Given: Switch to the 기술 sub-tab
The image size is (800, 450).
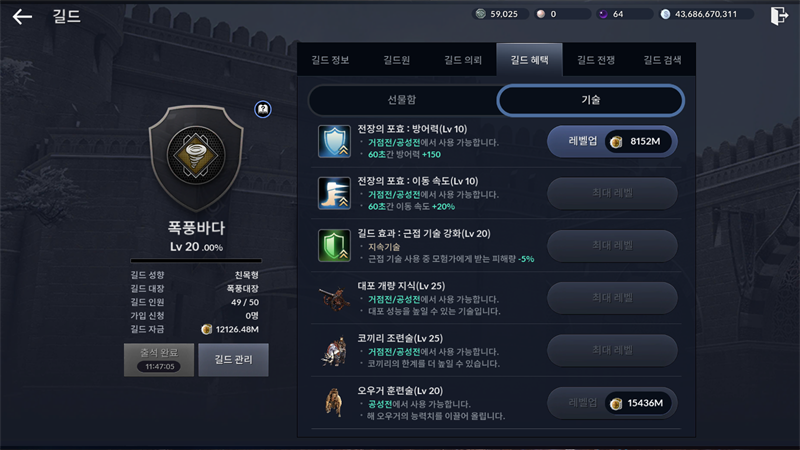Looking at the screenshot, I should (x=591, y=100).
